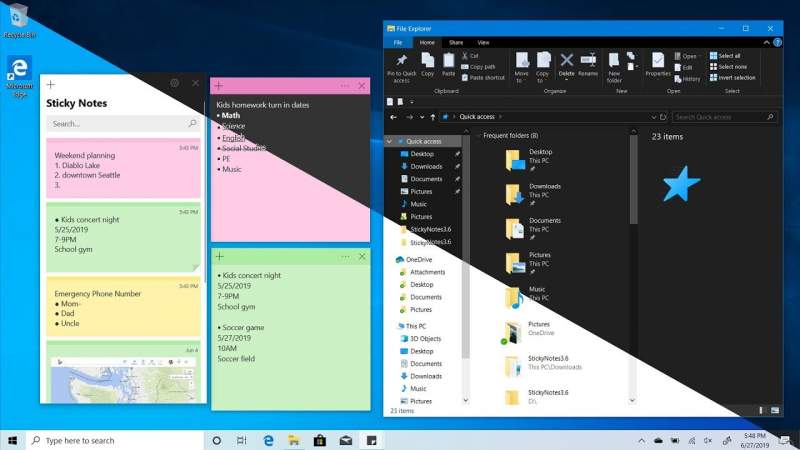Click the Up arrow in File Explorer navigation
Screen dimensions: 800x450
pos(433,117)
